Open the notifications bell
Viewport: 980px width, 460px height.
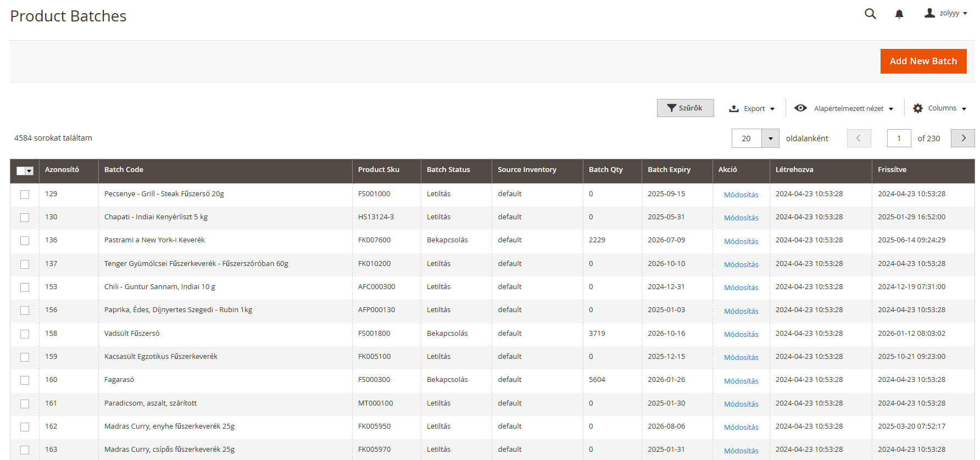point(899,14)
